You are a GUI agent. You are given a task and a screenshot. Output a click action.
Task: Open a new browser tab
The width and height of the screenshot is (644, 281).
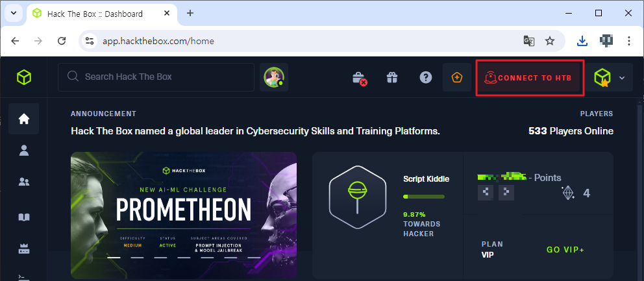pyautogui.click(x=190, y=13)
